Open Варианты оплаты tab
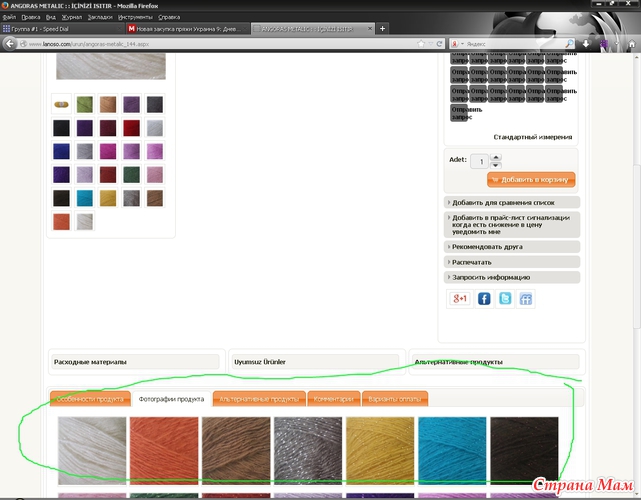Screen dimensions: 641x500 pyautogui.click(x=394, y=399)
